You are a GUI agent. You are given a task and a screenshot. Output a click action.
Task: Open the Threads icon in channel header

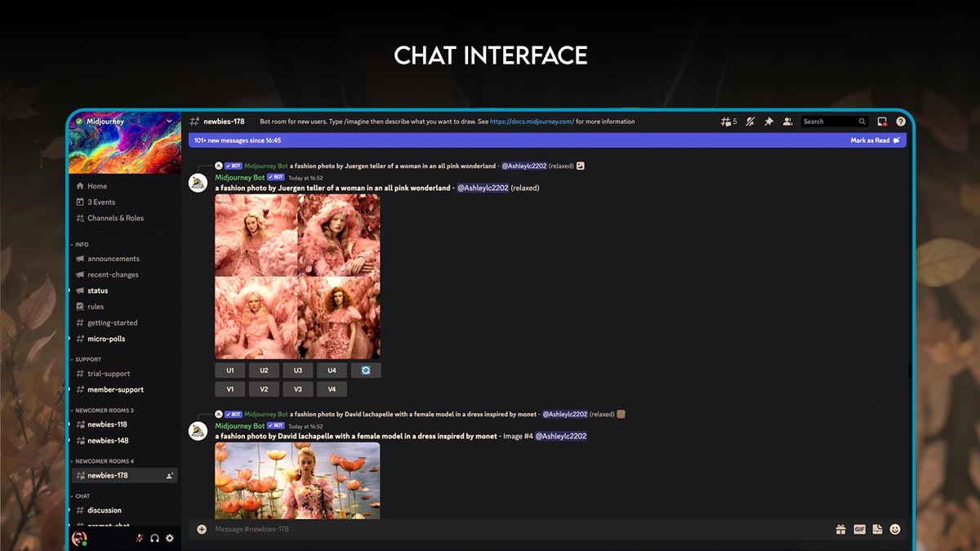(725, 122)
